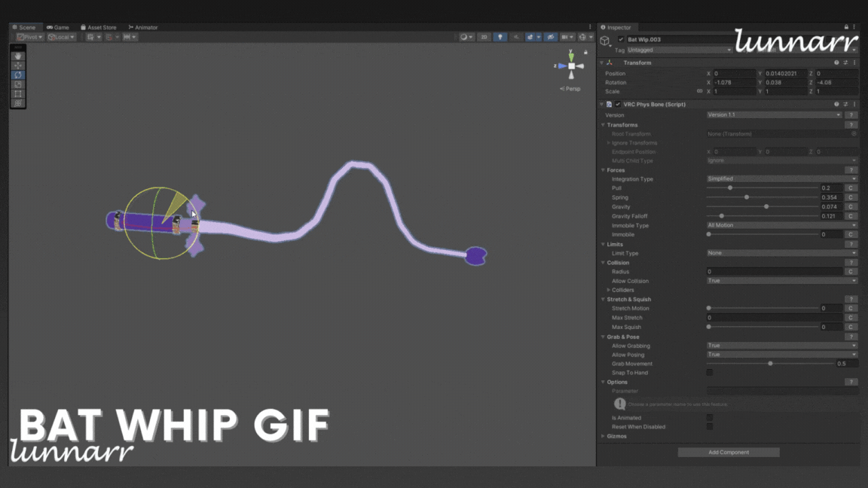
Task: Click the Add Component button
Action: tap(729, 453)
